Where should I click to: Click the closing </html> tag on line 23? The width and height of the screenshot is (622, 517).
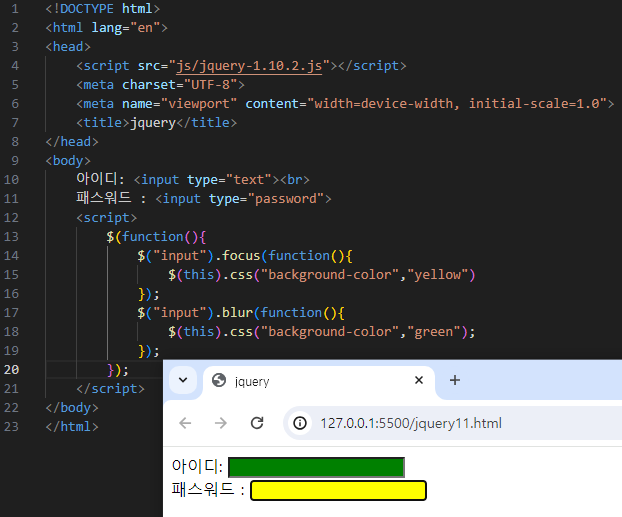[72, 427]
